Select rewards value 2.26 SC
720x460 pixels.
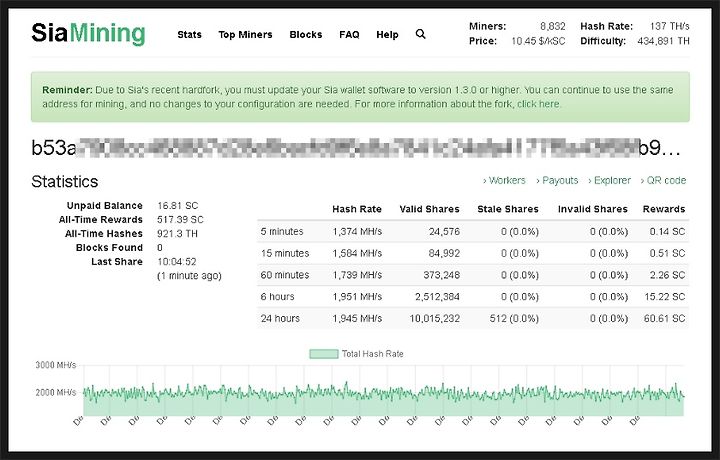[667, 275]
